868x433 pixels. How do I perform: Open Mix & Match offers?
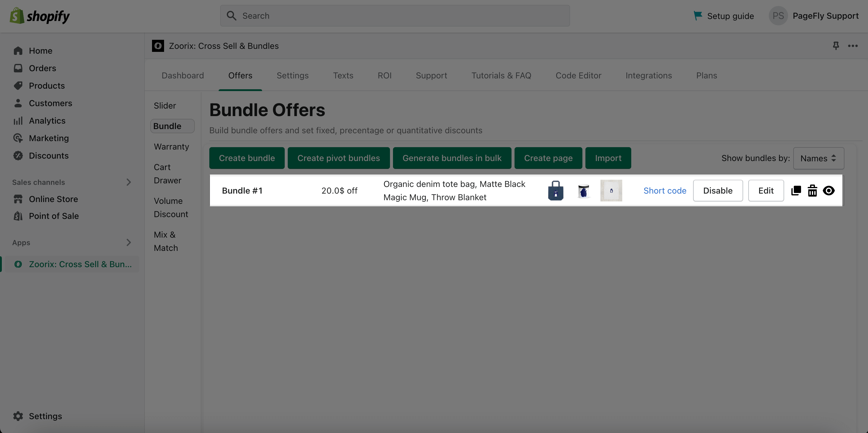pos(166,241)
